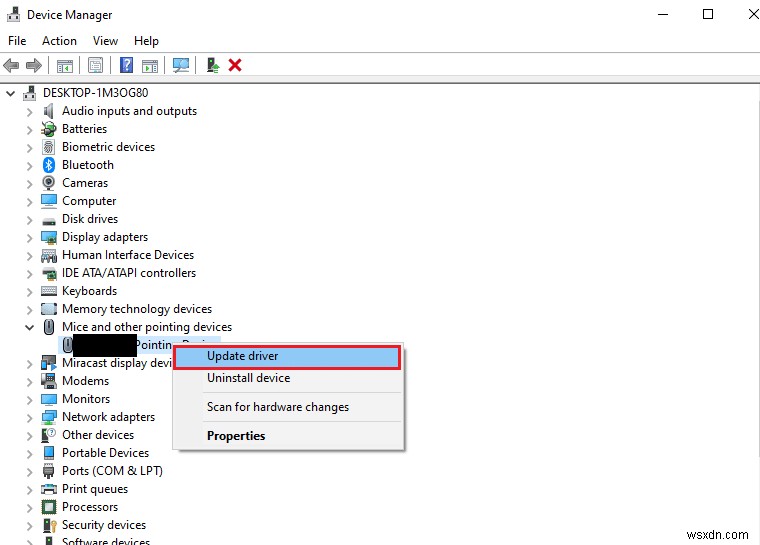The height and width of the screenshot is (545, 760).
Task: Expand the Keyboards node chevron
Action: pyautogui.click(x=30, y=291)
